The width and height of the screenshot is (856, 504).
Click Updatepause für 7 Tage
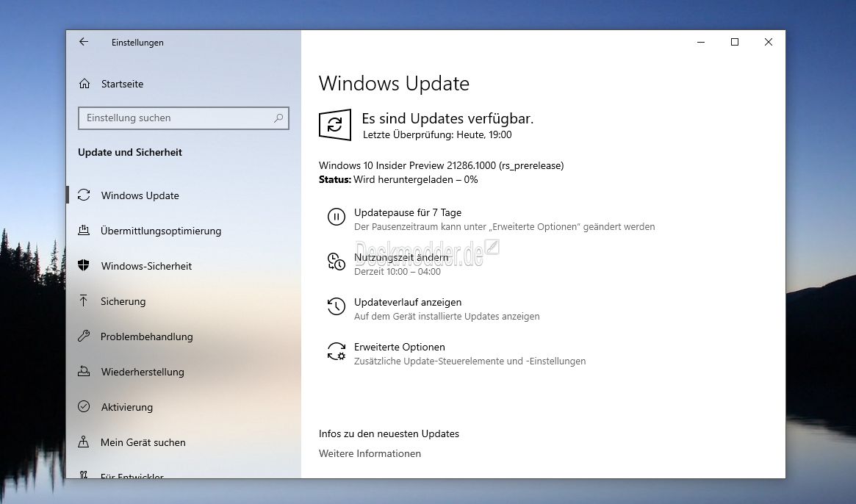[408, 212]
